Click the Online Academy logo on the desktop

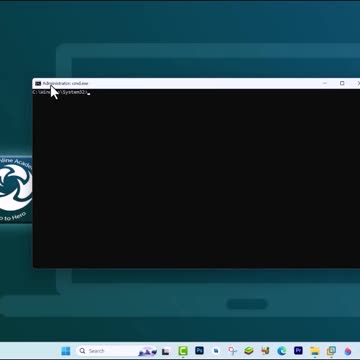pyautogui.click(x=16, y=189)
